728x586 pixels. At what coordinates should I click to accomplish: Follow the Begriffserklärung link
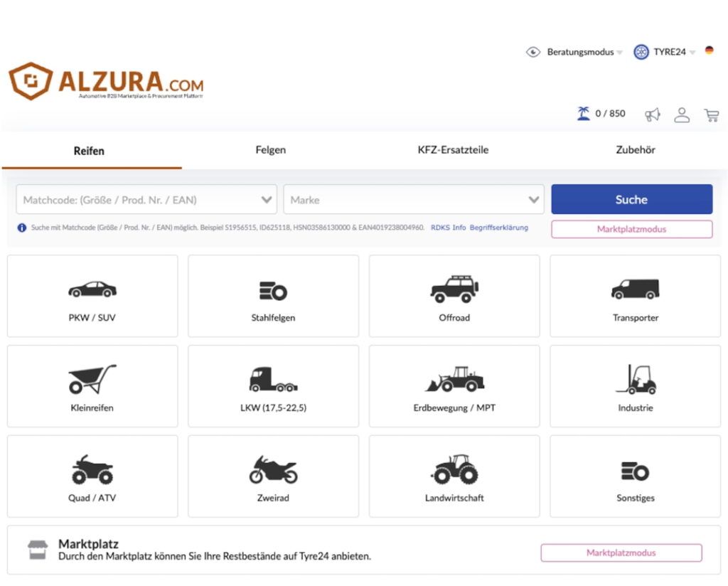click(498, 228)
